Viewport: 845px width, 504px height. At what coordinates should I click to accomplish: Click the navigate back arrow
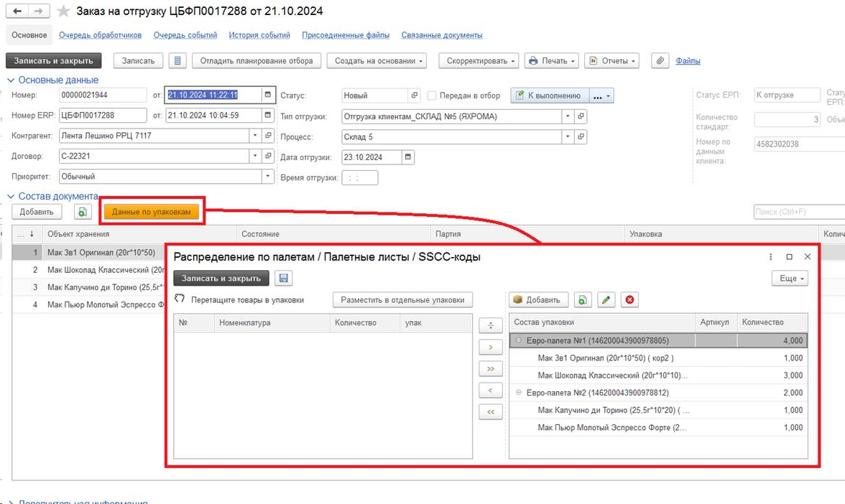click(17, 11)
